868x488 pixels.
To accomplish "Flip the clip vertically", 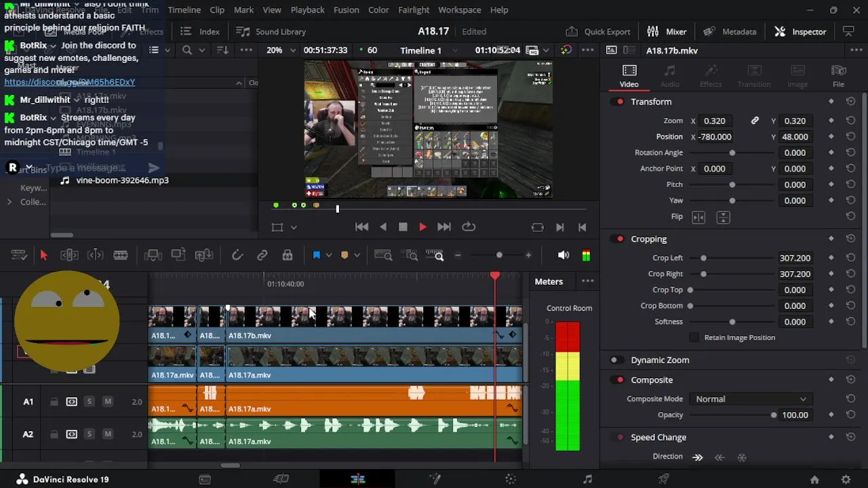I will pyautogui.click(x=723, y=217).
